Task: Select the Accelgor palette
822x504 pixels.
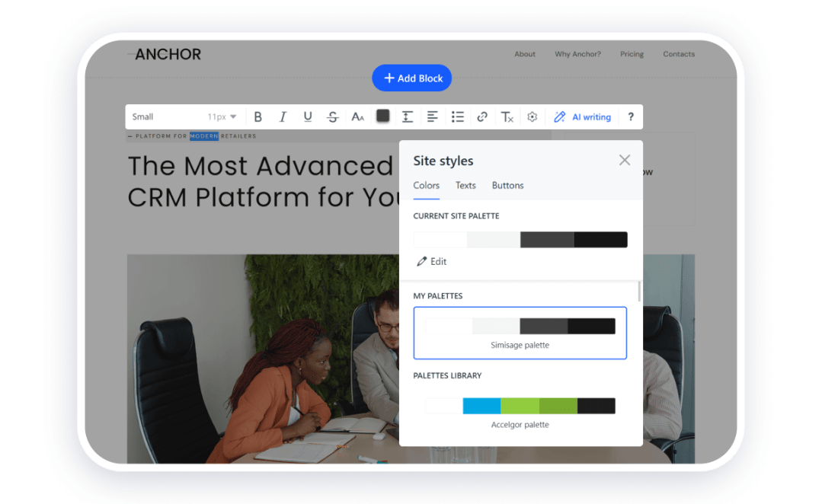Action: tap(520, 406)
